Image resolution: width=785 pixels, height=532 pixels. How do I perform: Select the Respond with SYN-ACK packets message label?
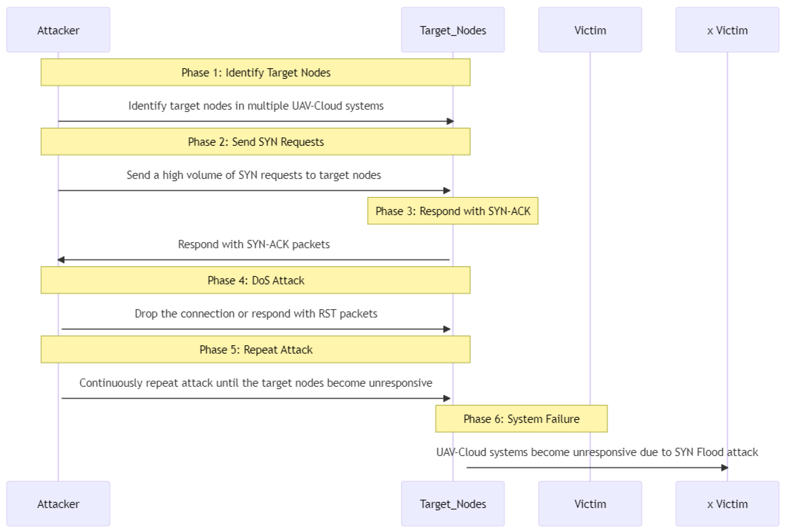(x=254, y=244)
